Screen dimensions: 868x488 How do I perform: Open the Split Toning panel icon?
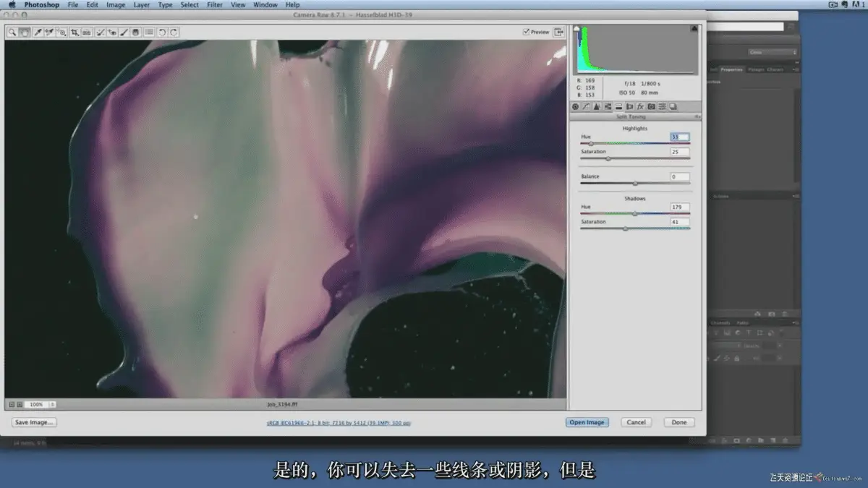coord(618,106)
